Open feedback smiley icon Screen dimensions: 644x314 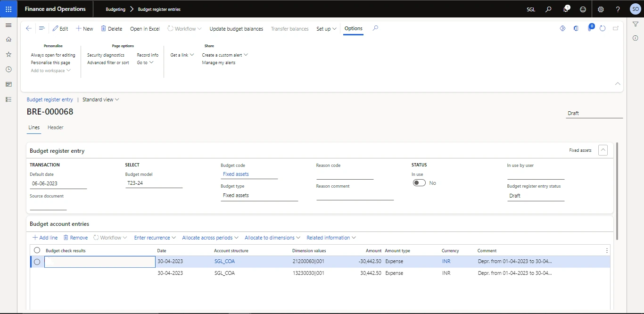[x=583, y=9]
